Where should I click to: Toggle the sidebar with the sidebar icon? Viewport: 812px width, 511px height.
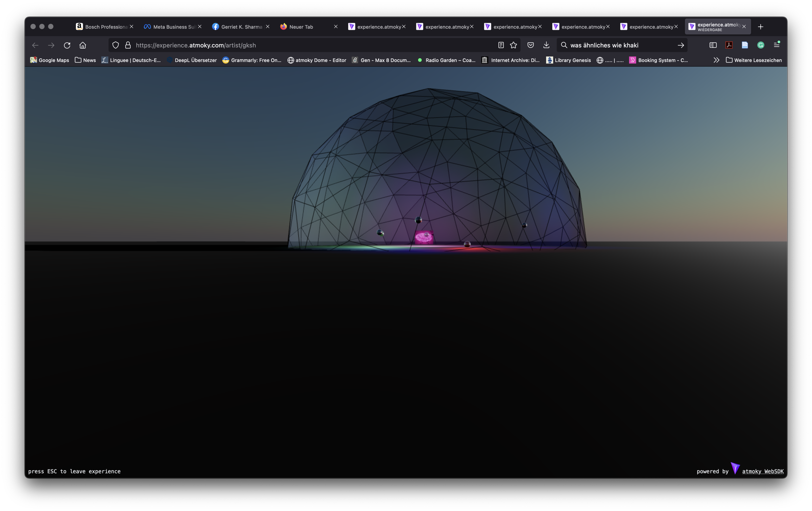713,45
